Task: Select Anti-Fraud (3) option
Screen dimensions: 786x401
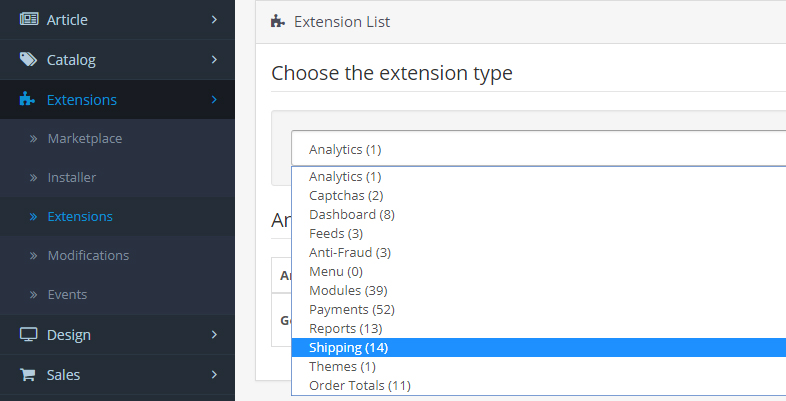Action: (349, 253)
